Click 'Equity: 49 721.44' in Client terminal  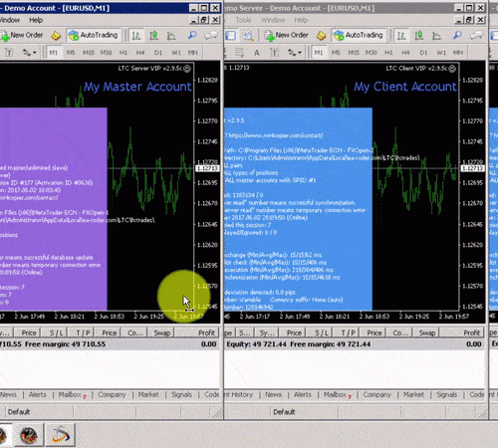[x=256, y=344]
